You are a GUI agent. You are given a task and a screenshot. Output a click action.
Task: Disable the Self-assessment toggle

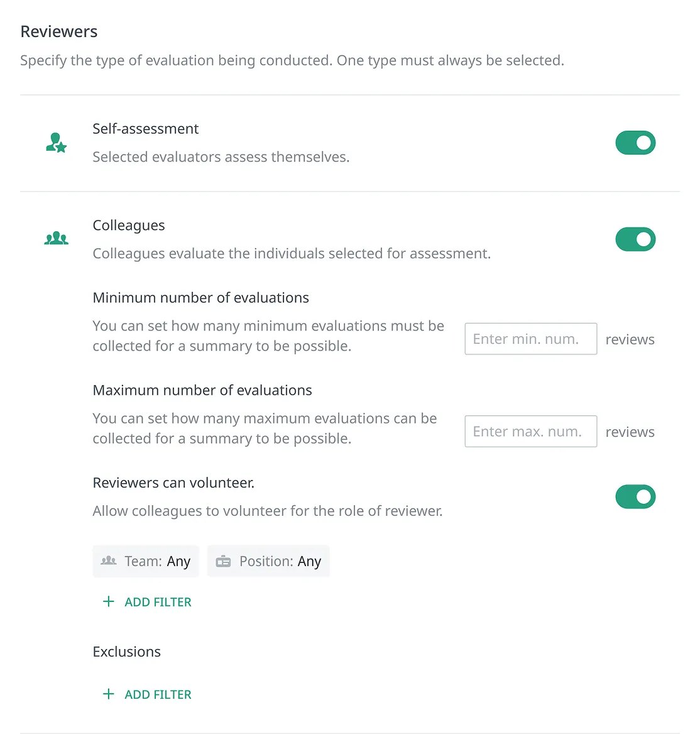coord(635,143)
